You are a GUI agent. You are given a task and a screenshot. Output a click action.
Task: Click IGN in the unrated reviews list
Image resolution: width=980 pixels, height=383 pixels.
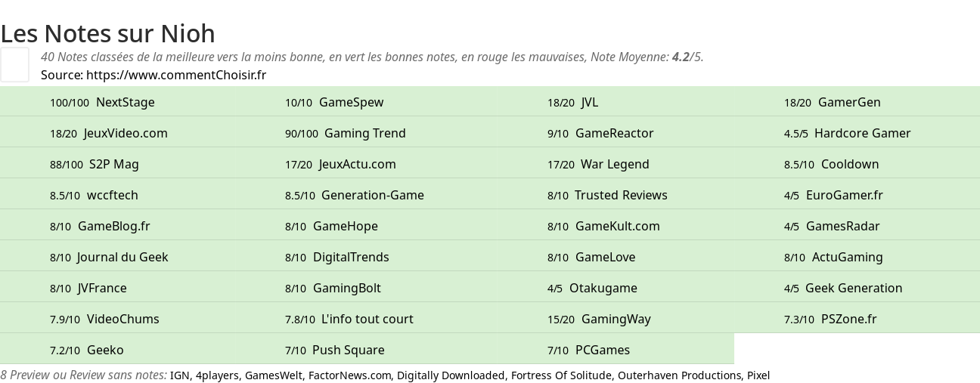click(179, 375)
